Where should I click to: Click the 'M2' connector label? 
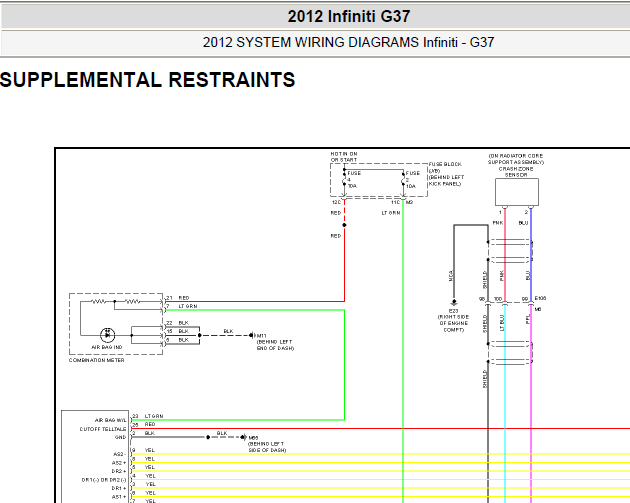[409, 202]
